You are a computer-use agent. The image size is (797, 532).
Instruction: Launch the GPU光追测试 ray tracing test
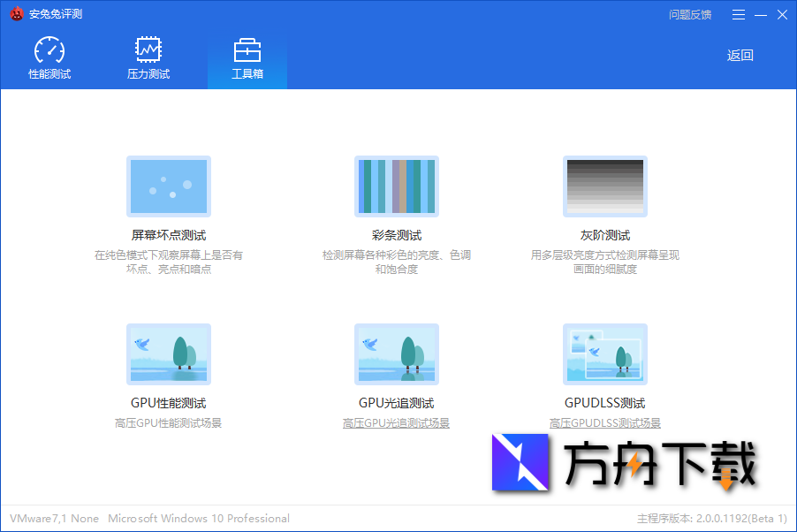click(396, 353)
